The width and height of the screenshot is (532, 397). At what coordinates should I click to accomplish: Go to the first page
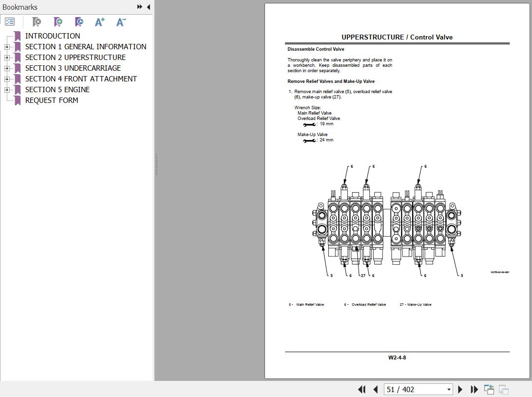coord(361,390)
